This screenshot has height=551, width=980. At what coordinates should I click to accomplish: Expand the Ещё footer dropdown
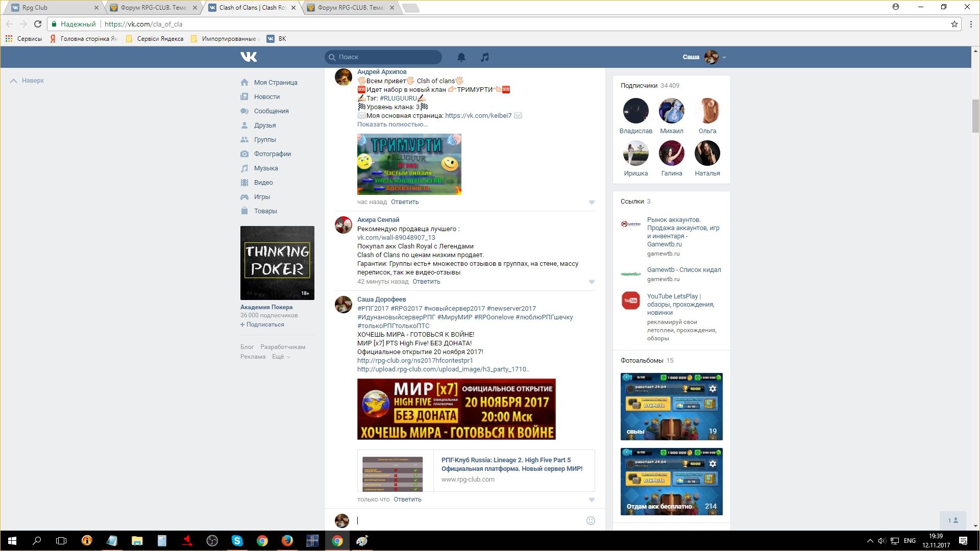pos(281,357)
